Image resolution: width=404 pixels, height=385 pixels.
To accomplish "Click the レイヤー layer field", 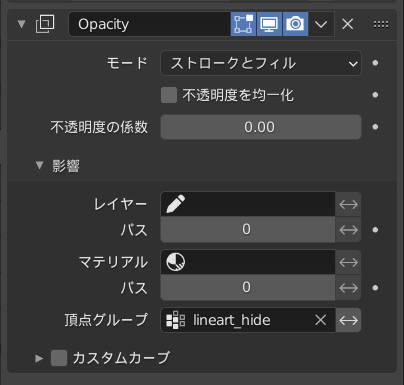I will coord(248,204).
